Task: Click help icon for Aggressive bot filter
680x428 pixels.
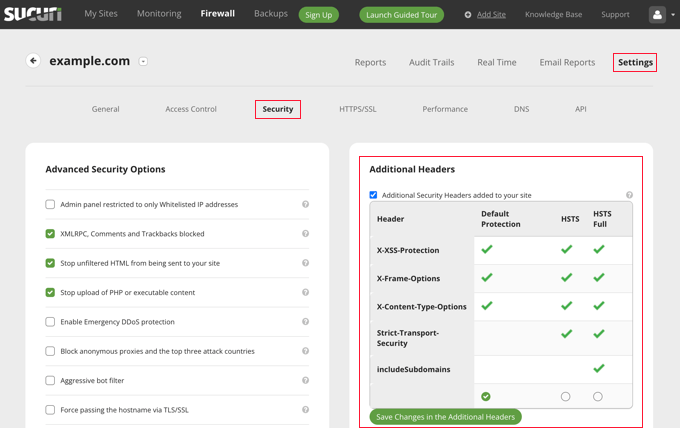Action: pos(306,381)
